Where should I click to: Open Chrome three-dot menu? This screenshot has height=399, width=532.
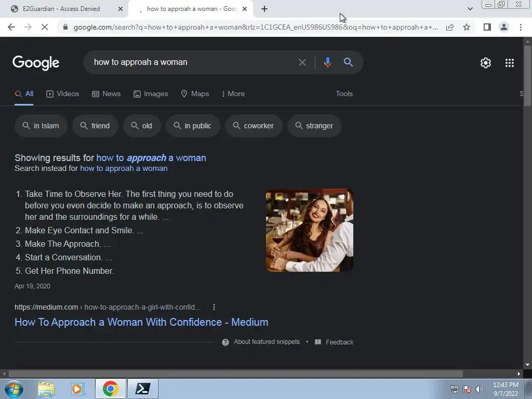click(521, 27)
